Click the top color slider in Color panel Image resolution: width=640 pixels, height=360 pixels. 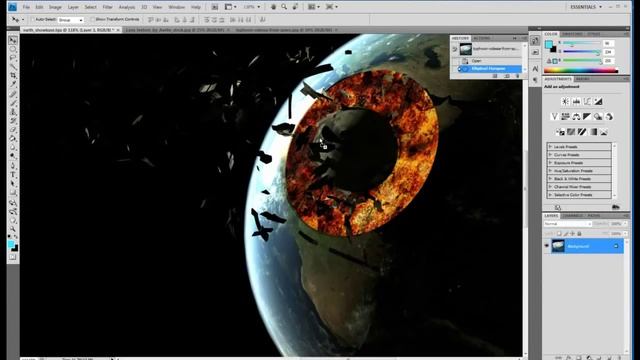tap(581, 43)
